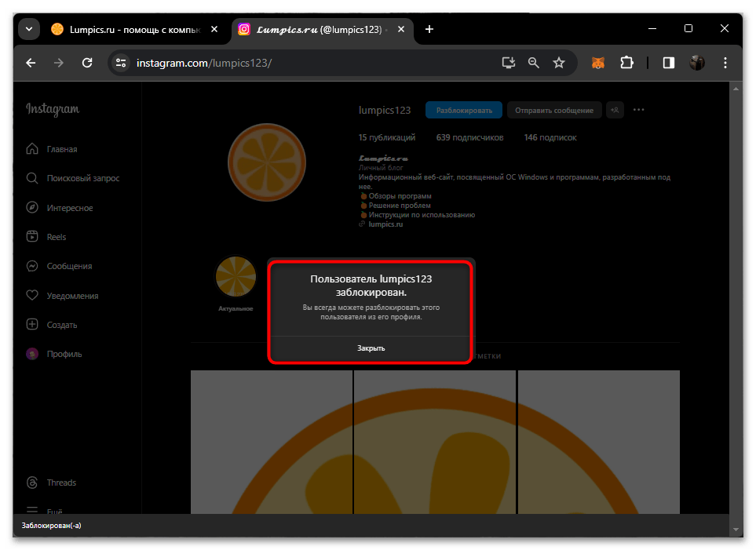The height and width of the screenshot is (550, 756).
Task: Open the Интересное compass icon
Action: pyautogui.click(x=32, y=207)
